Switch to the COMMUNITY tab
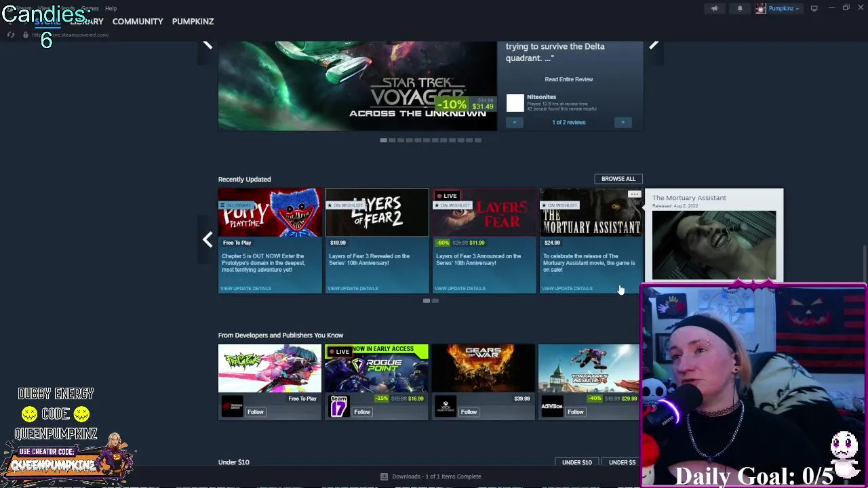 point(138,21)
